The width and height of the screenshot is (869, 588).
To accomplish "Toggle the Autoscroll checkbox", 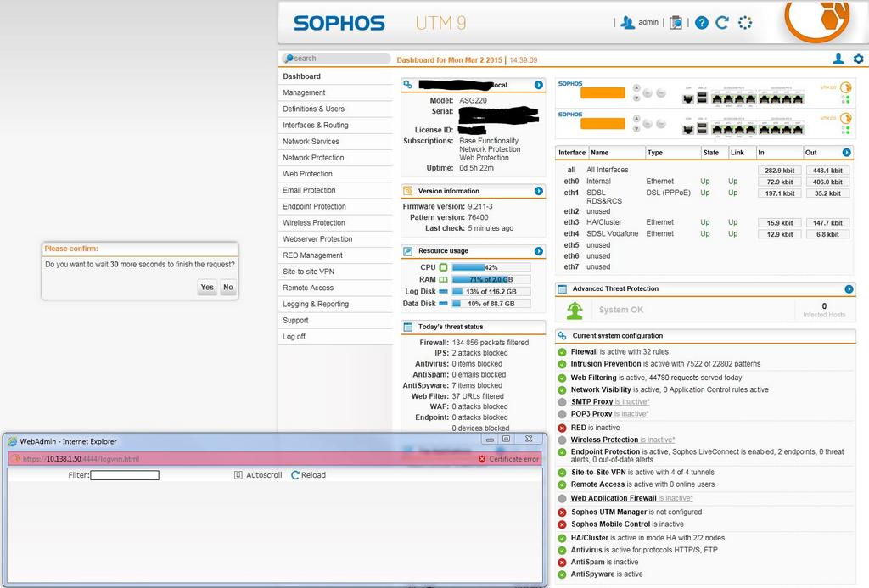I will 238,475.
